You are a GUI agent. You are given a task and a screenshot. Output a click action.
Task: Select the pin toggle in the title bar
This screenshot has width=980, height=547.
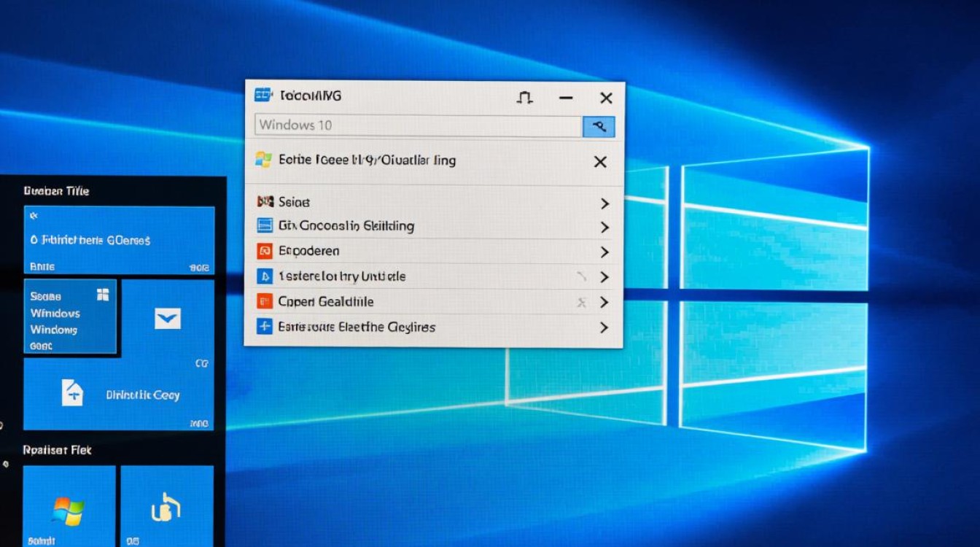pyautogui.click(x=524, y=97)
